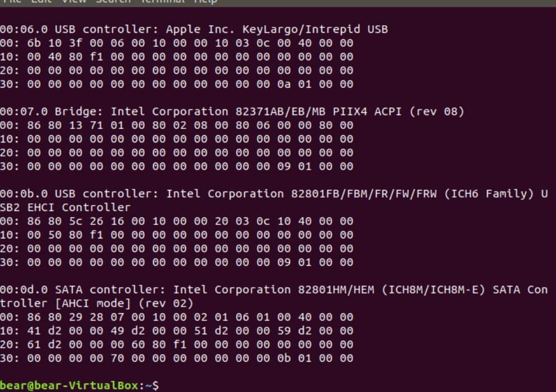
Task: Click the 'SB2 EHCI Controller' wrapped line
Action: [65, 207]
